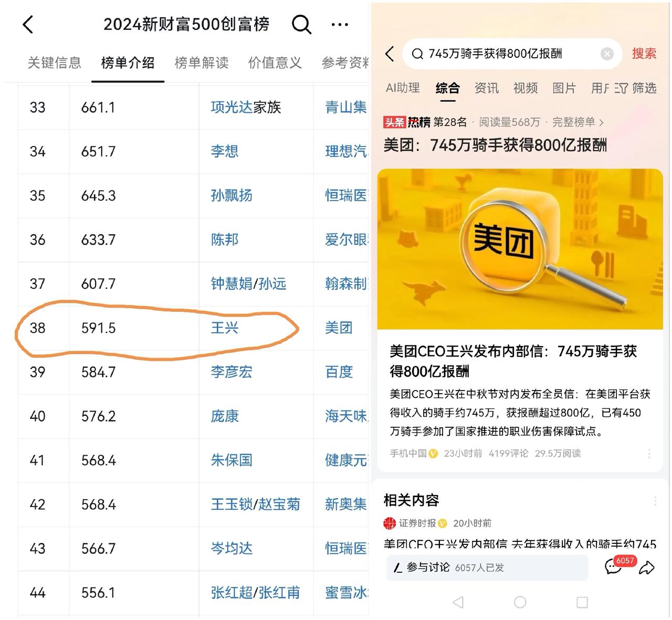Click the 王玉锁 name link in row 42

[x=232, y=505]
